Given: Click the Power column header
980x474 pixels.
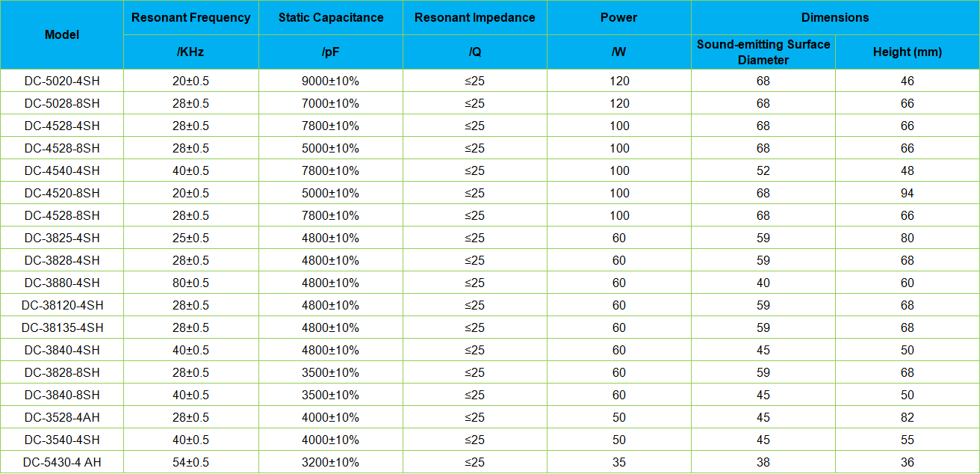Looking at the screenshot, I should [x=618, y=18].
